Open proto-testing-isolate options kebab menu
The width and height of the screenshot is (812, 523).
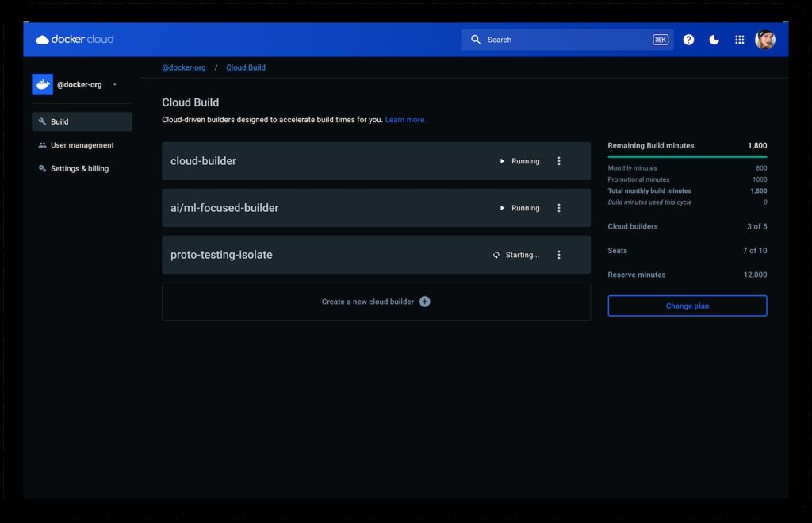(x=559, y=255)
